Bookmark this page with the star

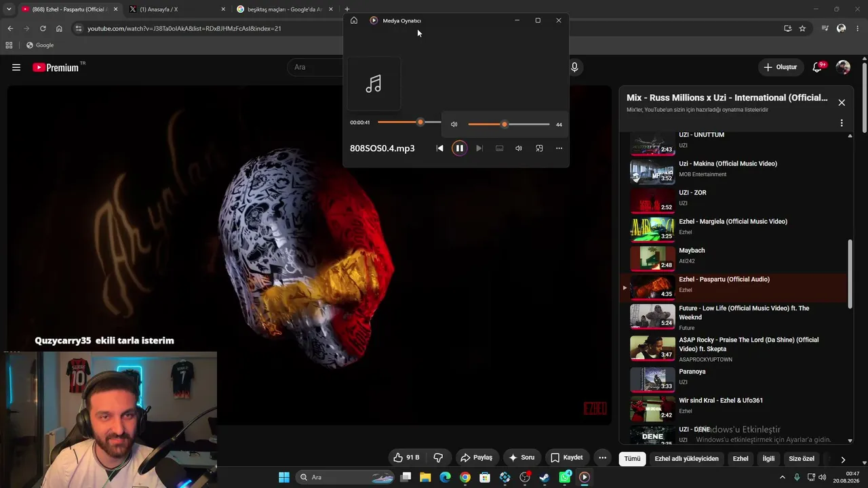(802, 28)
